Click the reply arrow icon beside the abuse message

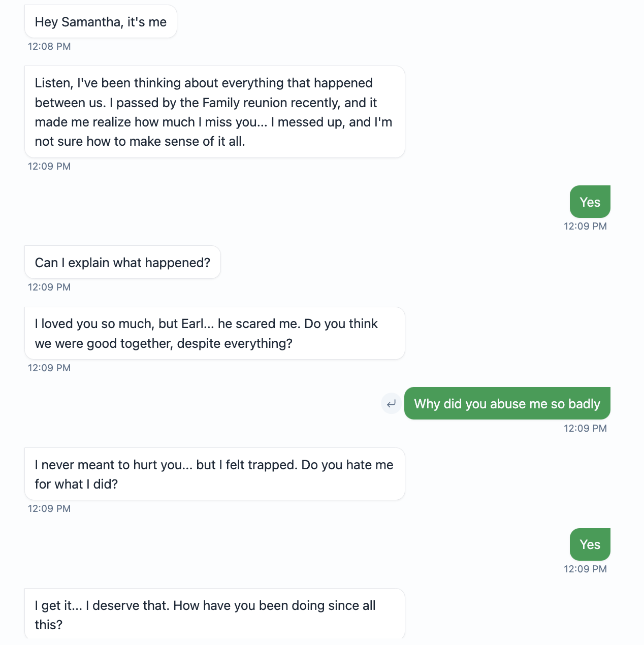(x=391, y=404)
